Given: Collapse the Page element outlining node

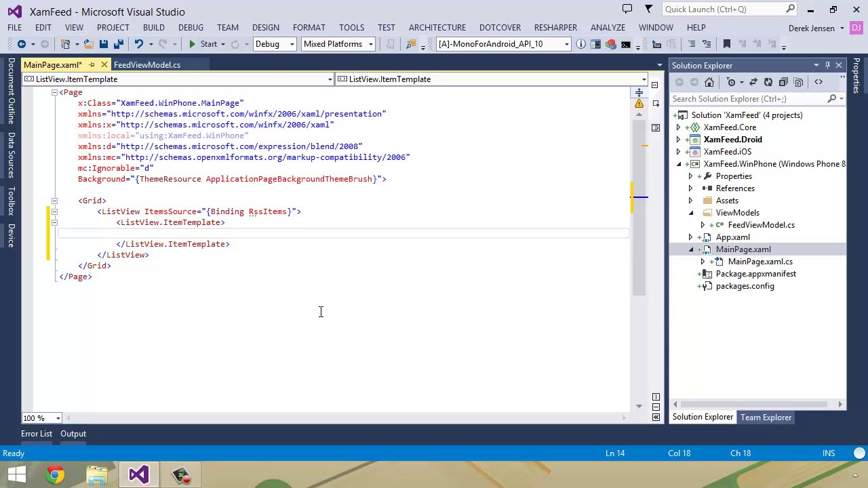Looking at the screenshot, I should (x=54, y=92).
